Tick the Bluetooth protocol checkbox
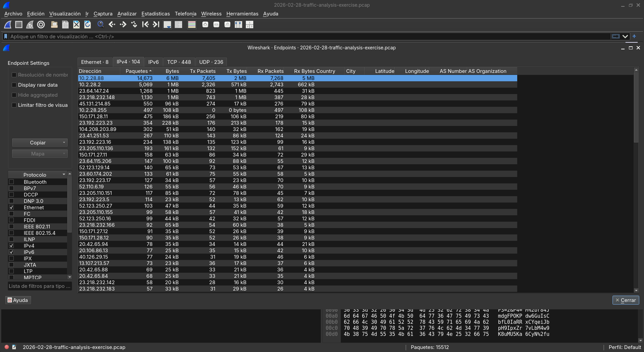This screenshot has width=644, height=352. pyautogui.click(x=11, y=182)
